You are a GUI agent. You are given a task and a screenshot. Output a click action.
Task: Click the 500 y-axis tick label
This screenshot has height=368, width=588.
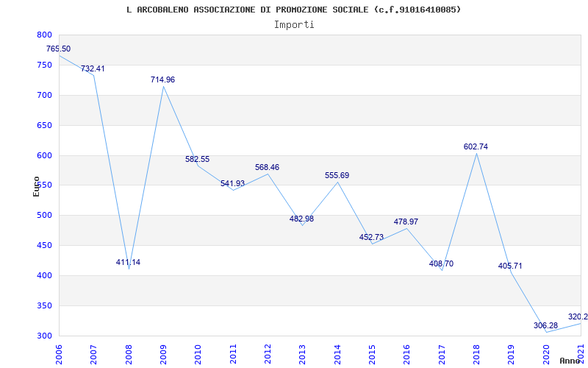[x=44, y=216]
